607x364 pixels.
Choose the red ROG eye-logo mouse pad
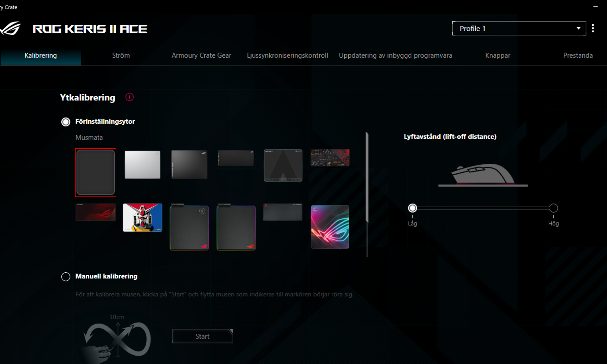coord(96,212)
